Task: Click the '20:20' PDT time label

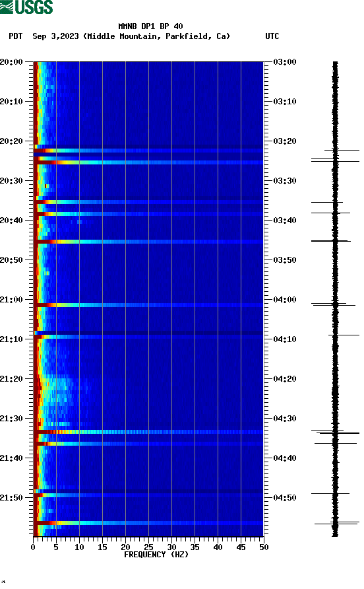Action: pos(11,141)
